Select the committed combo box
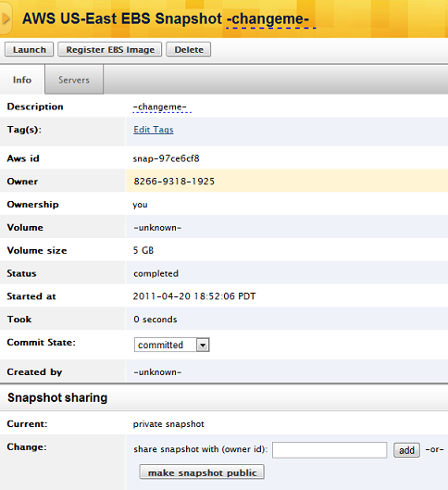The image size is (448, 490). click(172, 345)
